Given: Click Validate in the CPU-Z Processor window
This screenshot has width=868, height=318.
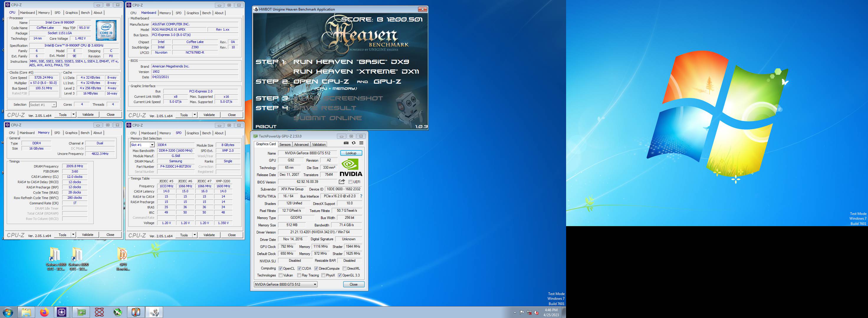Looking at the screenshot, I should point(88,115).
